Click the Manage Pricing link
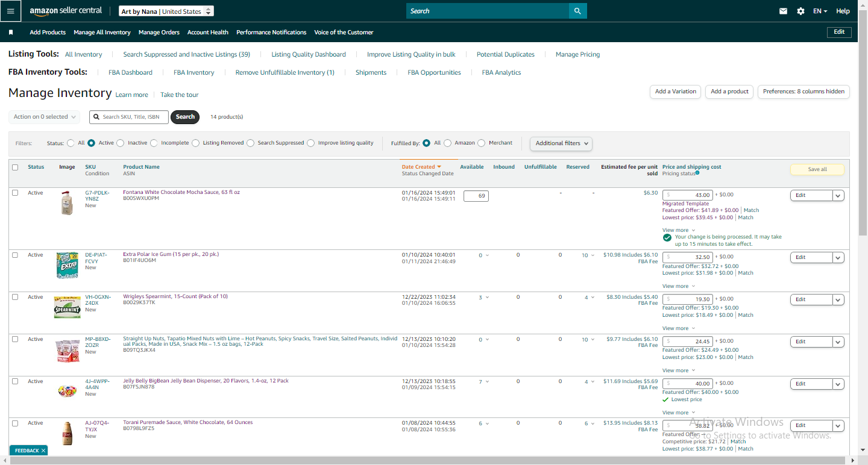The height and width of the screenshot is (465, 868). click(577, 54)
